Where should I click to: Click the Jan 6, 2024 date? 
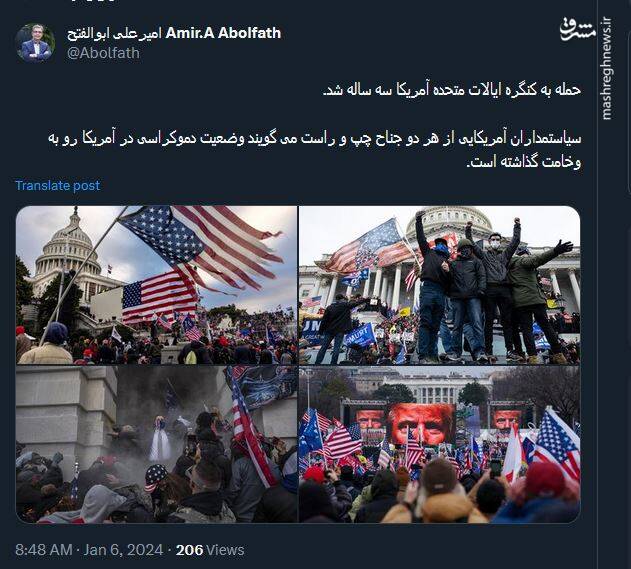point(123,550)
